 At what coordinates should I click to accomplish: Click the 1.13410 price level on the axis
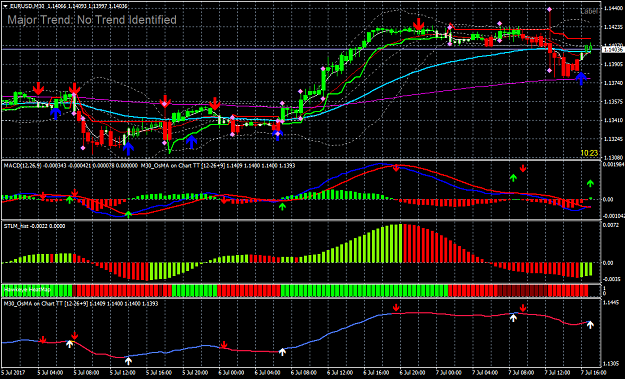tap(613, 120)
